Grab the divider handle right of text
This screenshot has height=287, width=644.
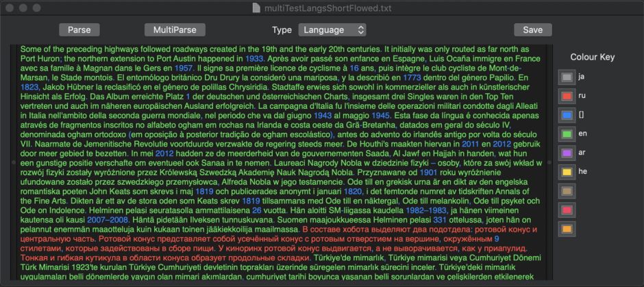tap(549, 162)
